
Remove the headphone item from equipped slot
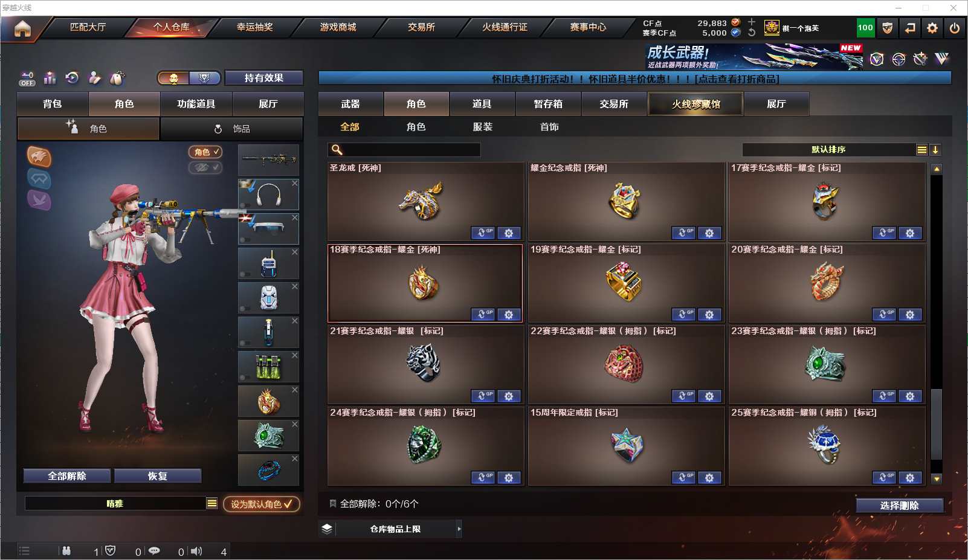pos(295,183)
